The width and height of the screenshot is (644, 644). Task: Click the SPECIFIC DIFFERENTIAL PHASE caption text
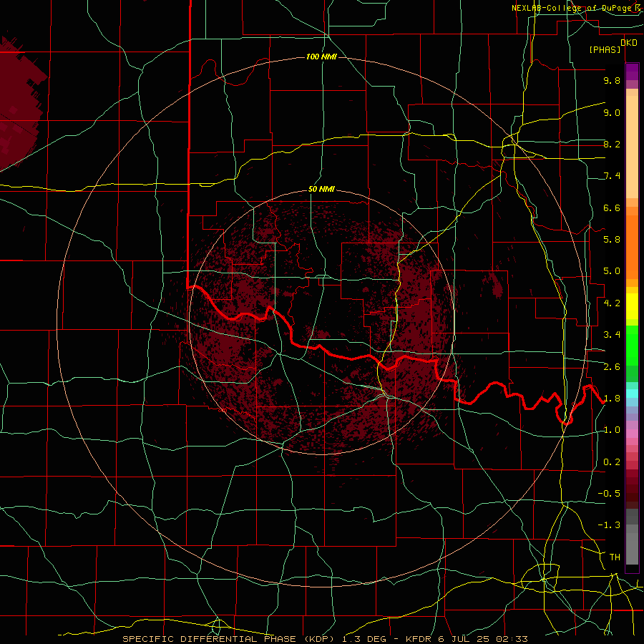point(209,639)
